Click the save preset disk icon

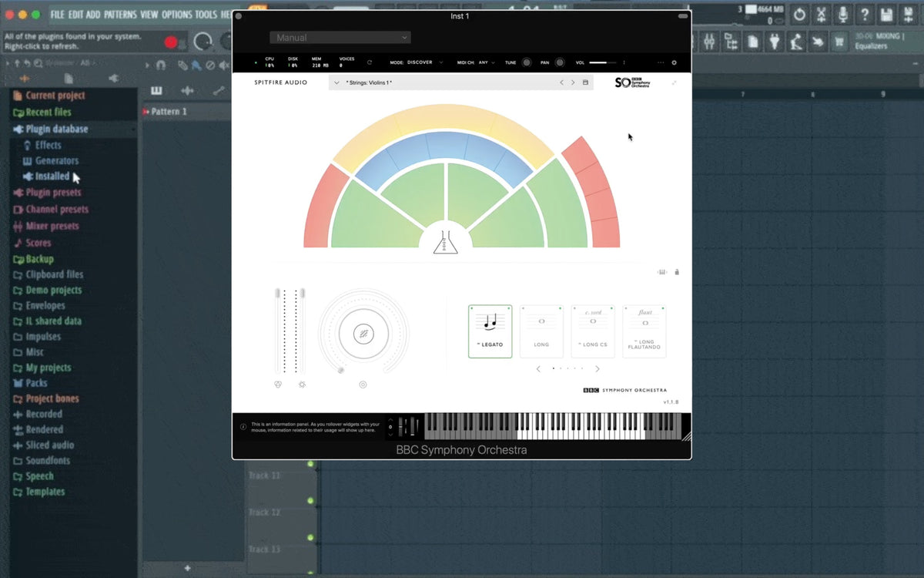(585, 82)
